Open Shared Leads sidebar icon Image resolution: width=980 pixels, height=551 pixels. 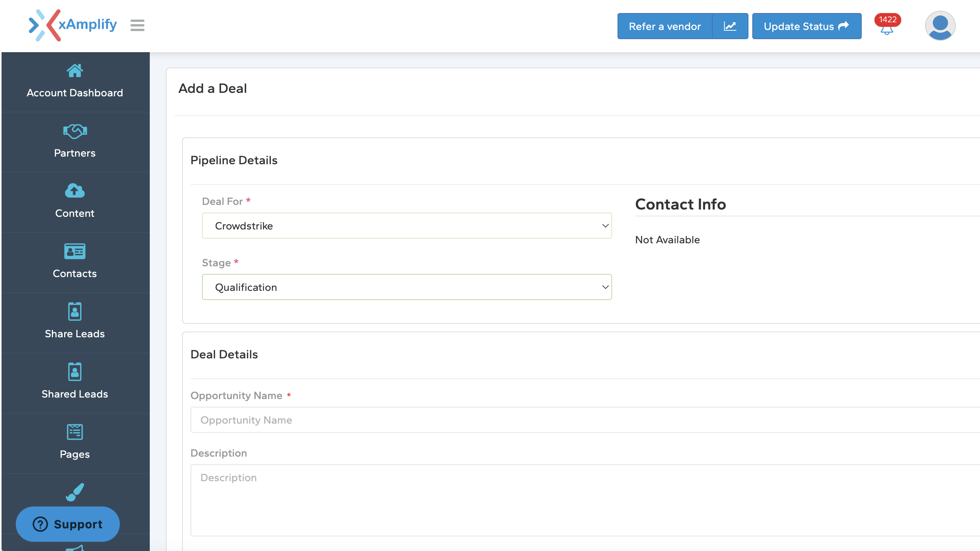point(74,371)
